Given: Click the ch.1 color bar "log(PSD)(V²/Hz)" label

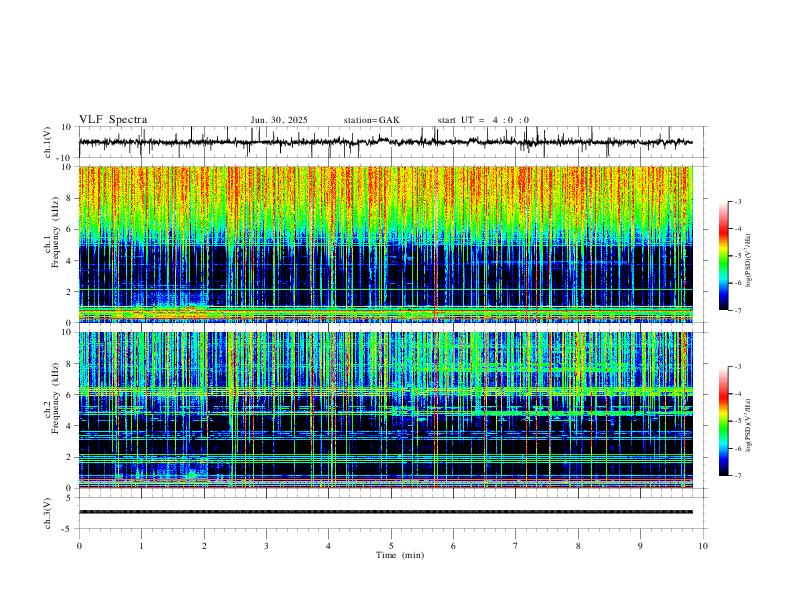Looking at the screenshot, I should [749, 260].
